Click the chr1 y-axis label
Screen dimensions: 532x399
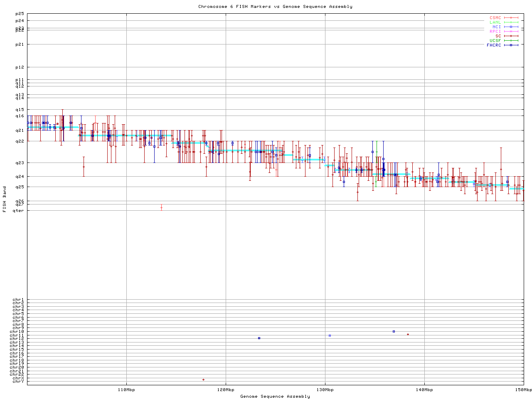click(x=18, y=300)
